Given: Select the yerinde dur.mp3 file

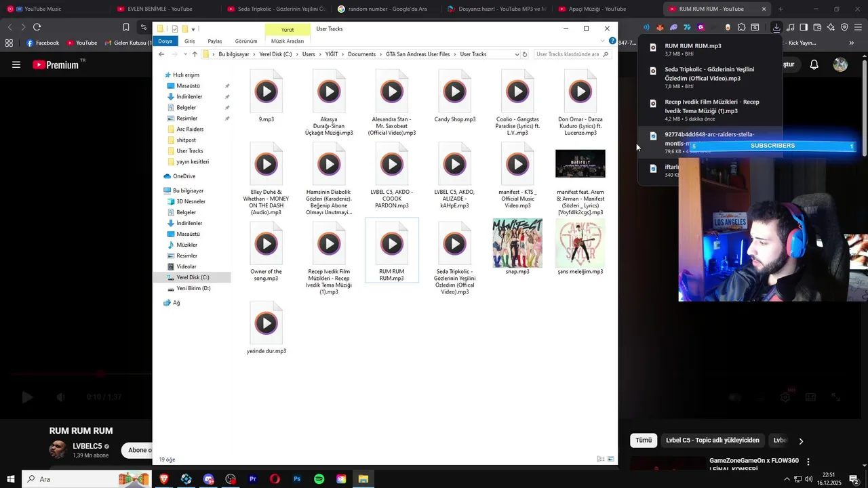Looking at the screenshot, I should (x=266, y=329).
